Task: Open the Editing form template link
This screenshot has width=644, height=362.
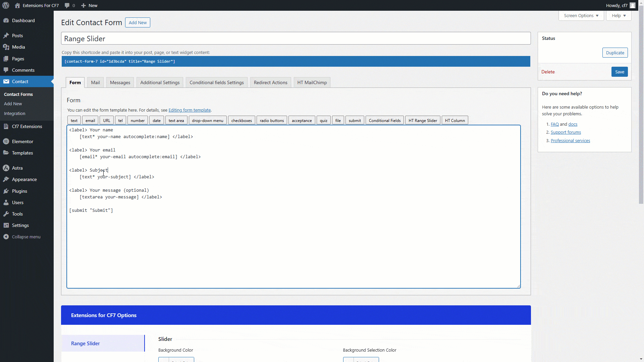Action: click(190, 110)
